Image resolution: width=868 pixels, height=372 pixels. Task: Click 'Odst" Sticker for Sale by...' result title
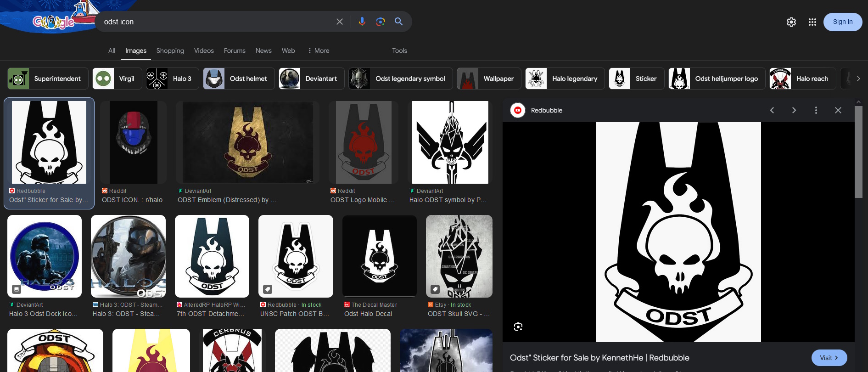[49, 200]
